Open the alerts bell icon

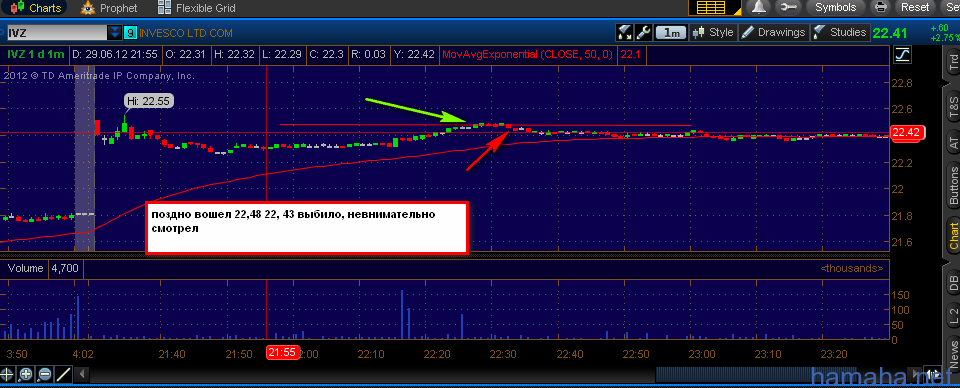tap(759, 7)
